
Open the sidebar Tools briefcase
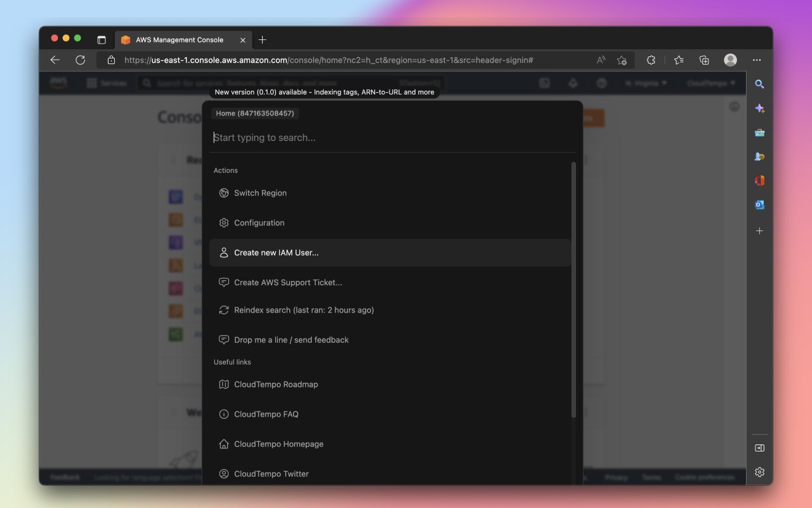click(759, 133)
